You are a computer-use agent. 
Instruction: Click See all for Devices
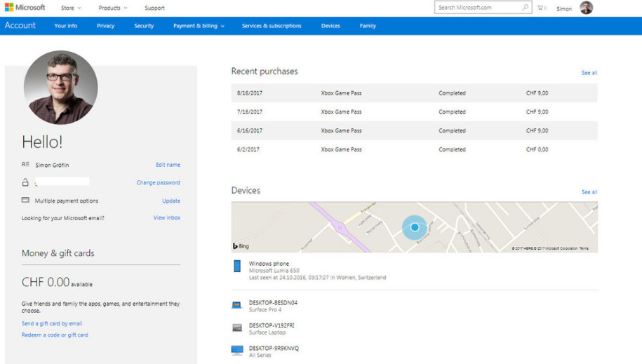589,192
